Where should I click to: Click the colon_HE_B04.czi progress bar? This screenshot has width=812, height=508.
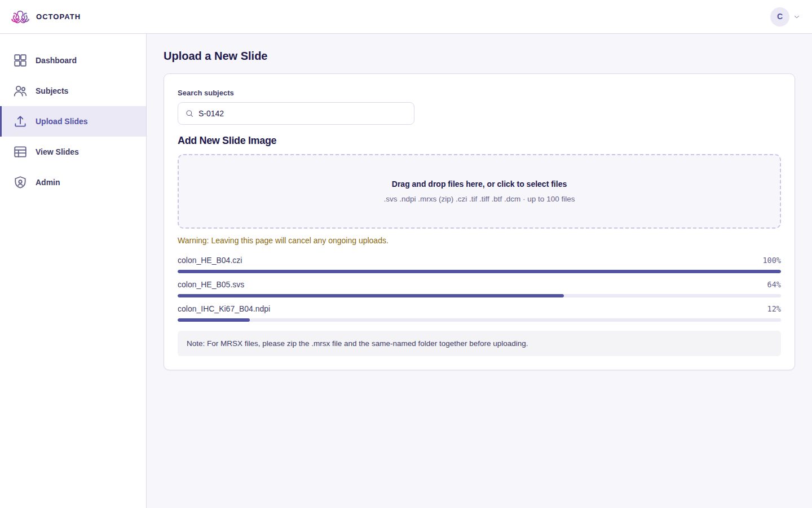point(479,271)
